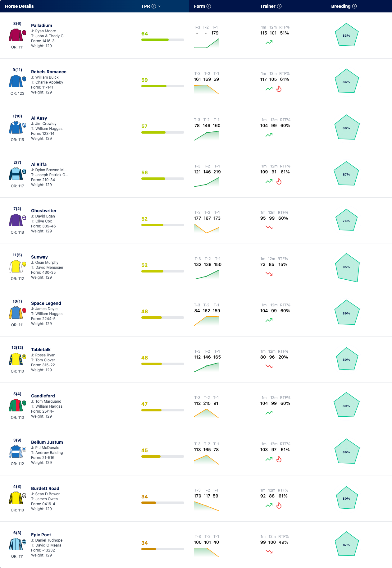Viewport: 392px width, 568px height.
Task: Click Burdett Road's flame icon
Action: tap(279, 506)
